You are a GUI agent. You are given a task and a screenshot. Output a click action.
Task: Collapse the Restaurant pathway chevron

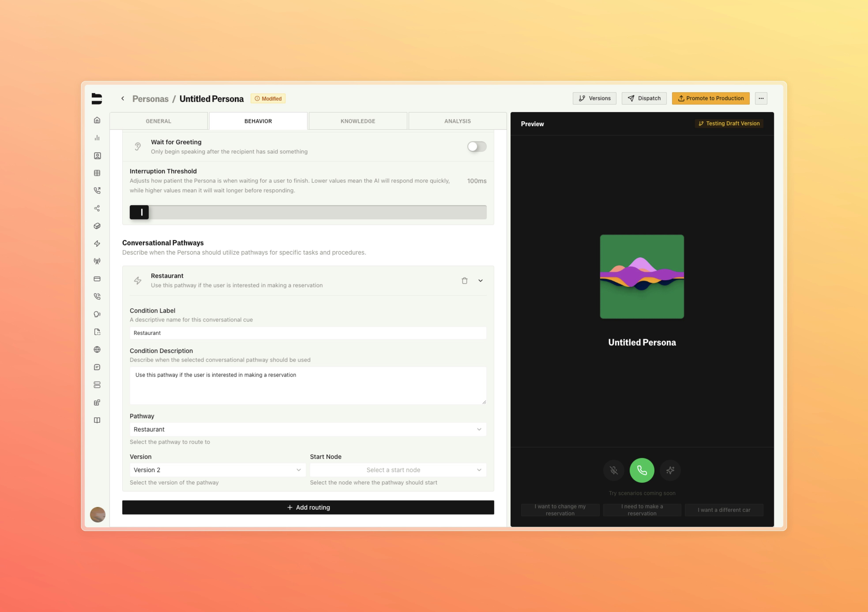pos(481,280)
